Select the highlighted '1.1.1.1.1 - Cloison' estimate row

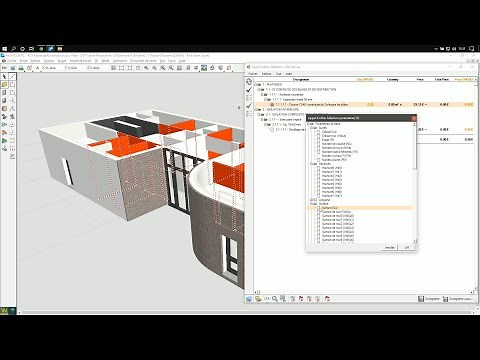pyautogui.click(x=364, y=105)
